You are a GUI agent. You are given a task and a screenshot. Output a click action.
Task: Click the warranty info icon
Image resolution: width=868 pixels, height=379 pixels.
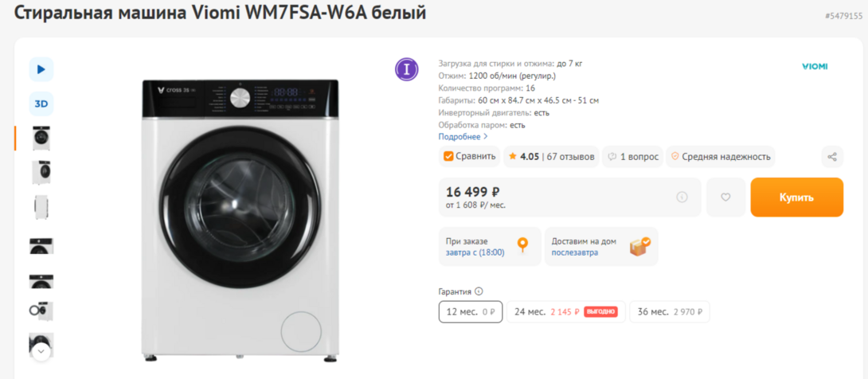pos(479,291)
